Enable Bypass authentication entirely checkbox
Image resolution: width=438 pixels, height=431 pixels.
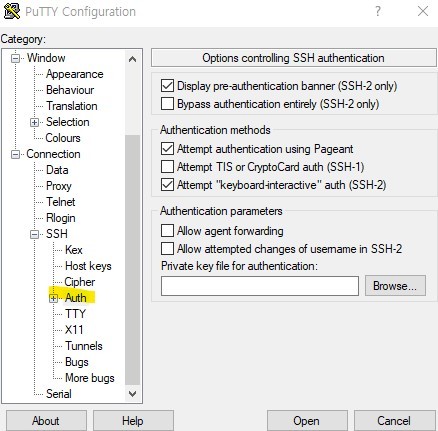(x=167, y=104)
